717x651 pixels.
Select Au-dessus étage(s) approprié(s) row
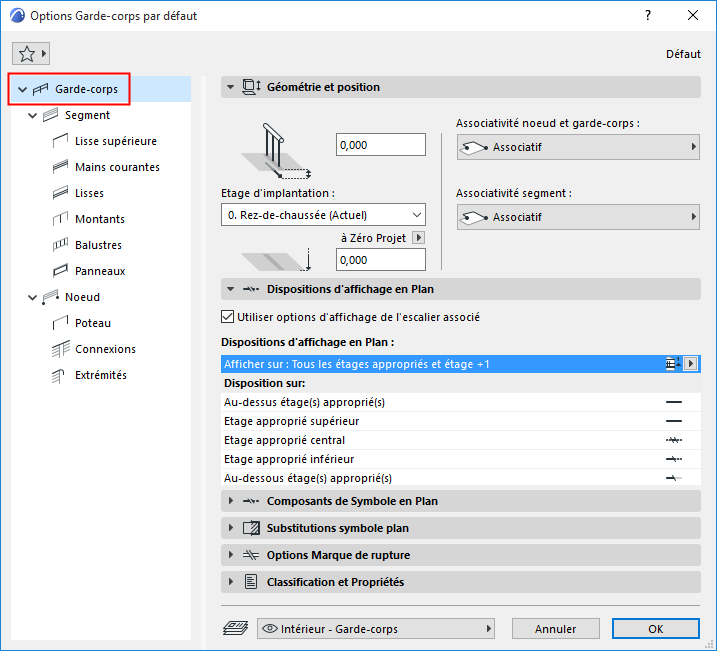pos(460,402)
